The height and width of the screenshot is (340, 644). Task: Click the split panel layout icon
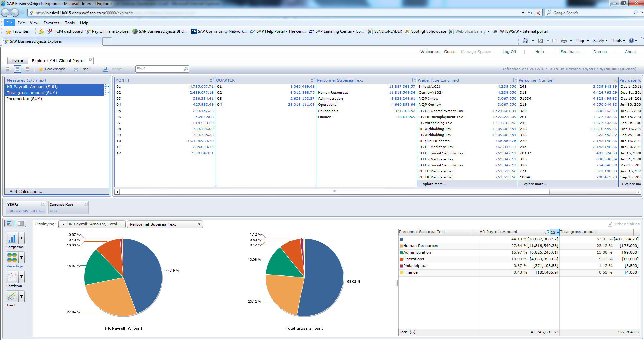tap(17, 69)
